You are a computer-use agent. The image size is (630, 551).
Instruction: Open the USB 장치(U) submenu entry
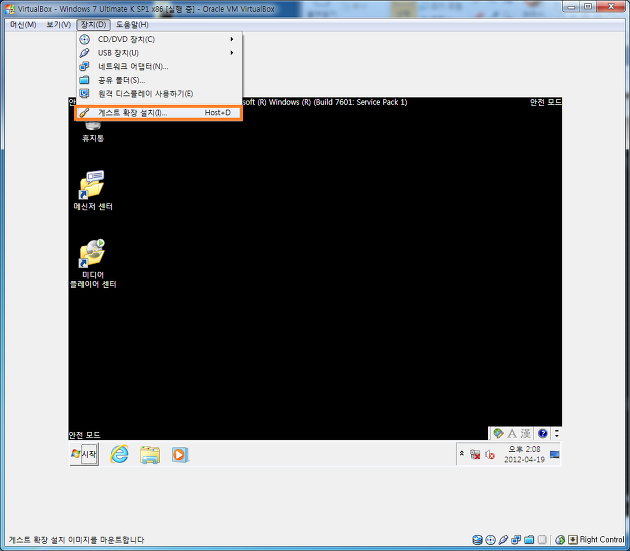(x=159, y=53)
